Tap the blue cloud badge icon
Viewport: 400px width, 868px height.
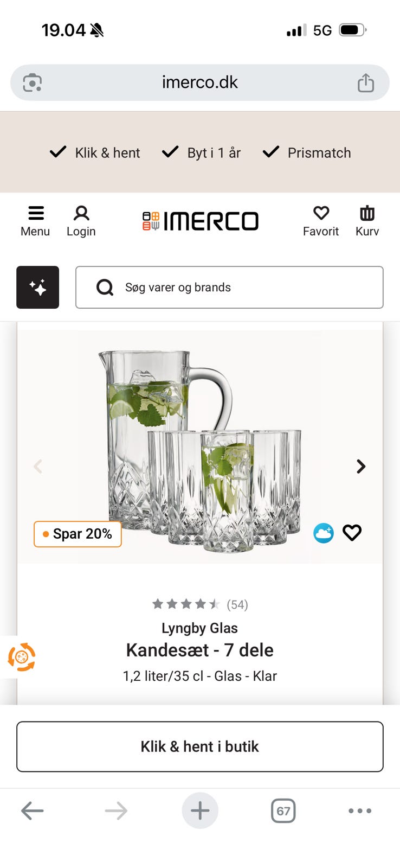(324, 533)
